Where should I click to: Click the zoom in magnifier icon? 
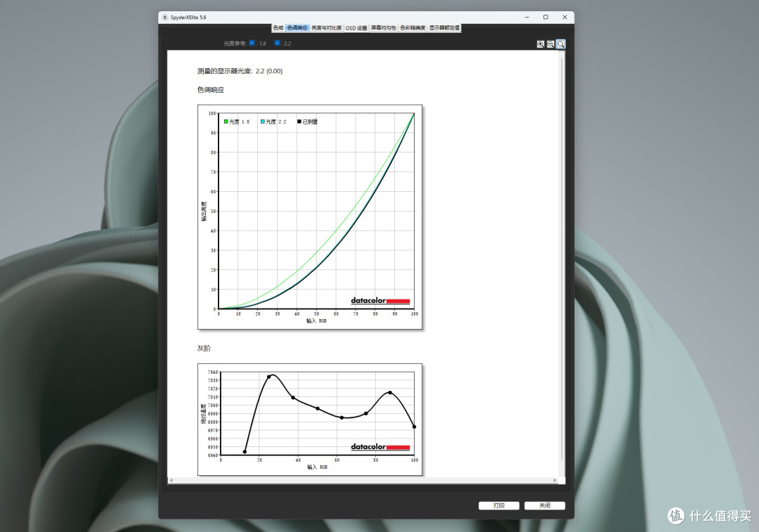pyautogui.click(x=540, y=44)
